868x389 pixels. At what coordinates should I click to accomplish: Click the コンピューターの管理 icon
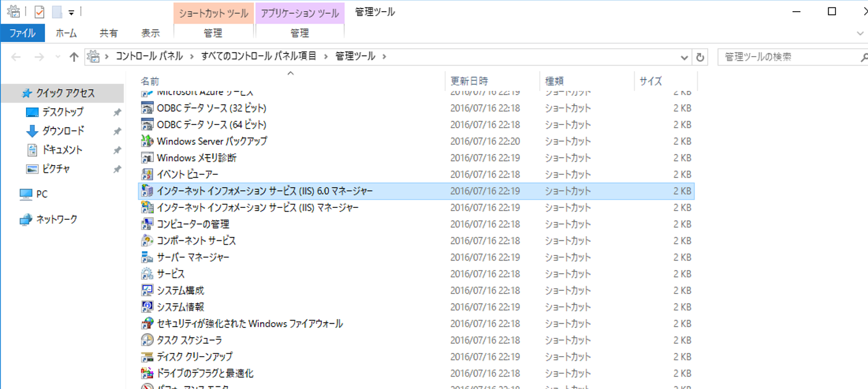(x=147, y=224)
